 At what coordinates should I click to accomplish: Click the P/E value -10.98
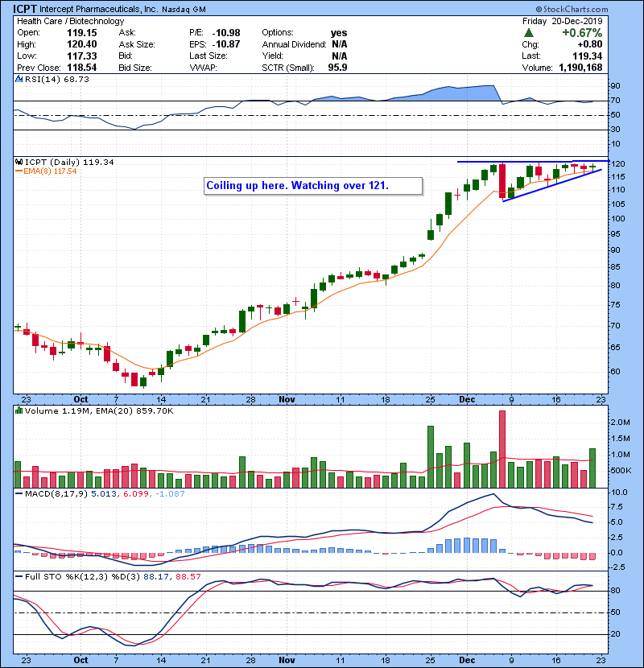[x=226, y=33]
